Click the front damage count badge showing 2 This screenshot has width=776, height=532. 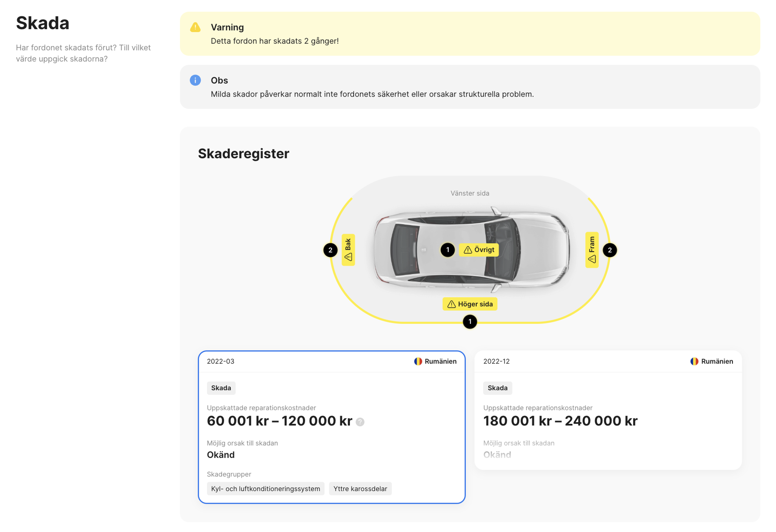click(610, 250)
